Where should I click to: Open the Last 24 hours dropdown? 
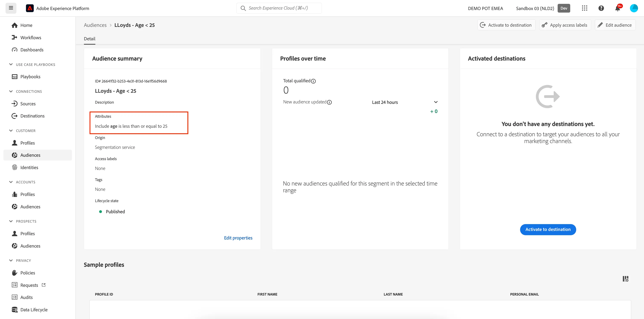(405, 102)
